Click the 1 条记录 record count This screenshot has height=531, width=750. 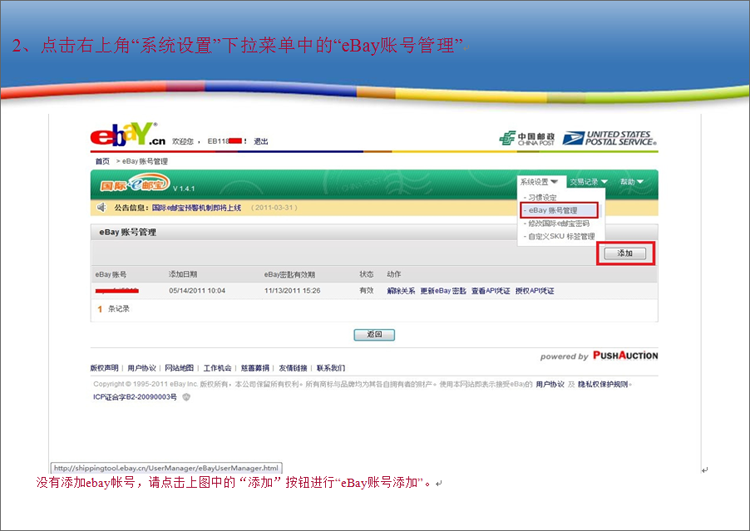click(113, 309)
